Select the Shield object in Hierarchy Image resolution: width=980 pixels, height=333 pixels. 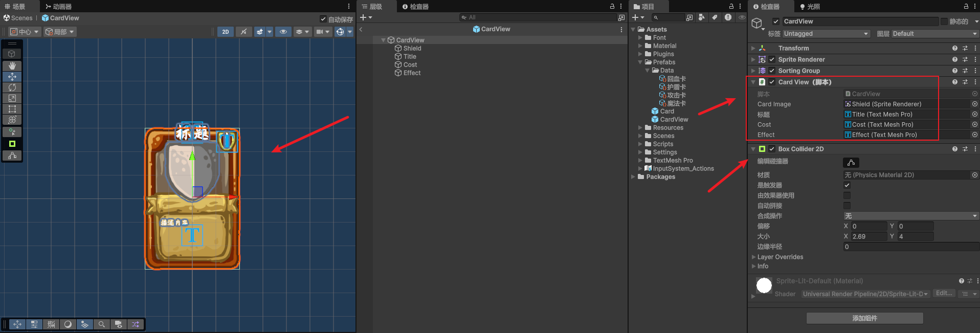[x=412, y=49]
